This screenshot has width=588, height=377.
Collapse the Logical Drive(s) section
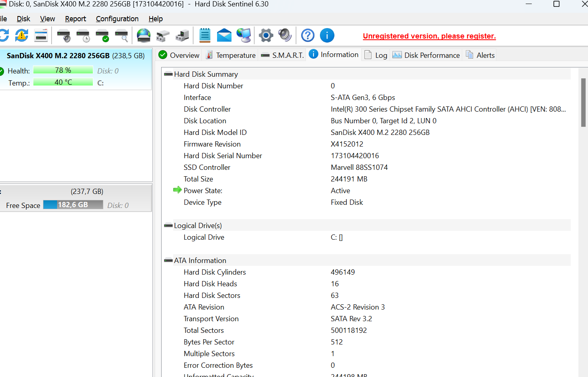click(x=168, y=226)
